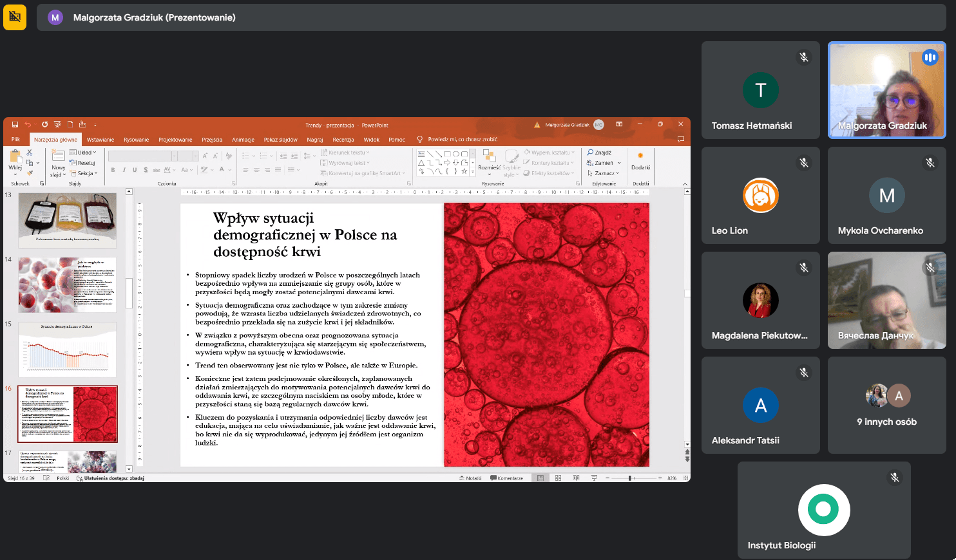Screen dimensions: 956x560
Task: Click the scissors Cut icon
Action: tap(29, 153)
